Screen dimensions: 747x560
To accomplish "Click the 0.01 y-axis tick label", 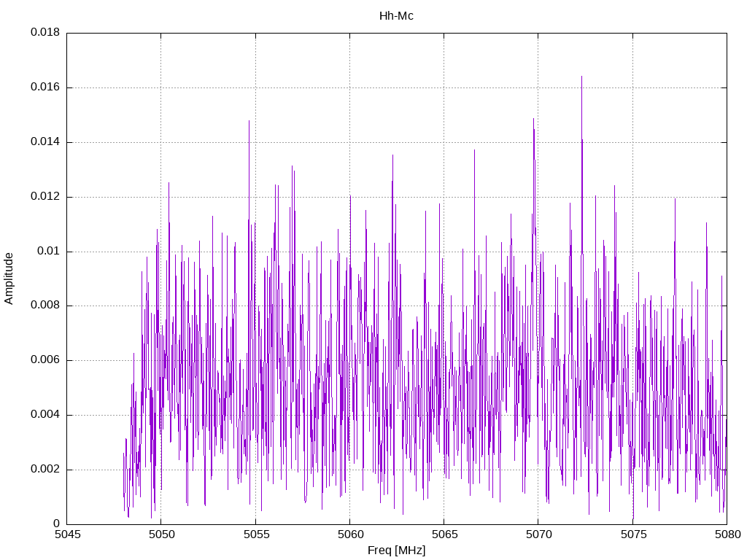I will 48,251.
